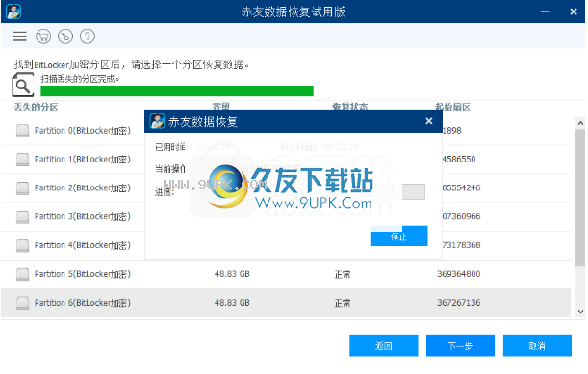The image size is (588, 374).
Task: Click scrollbar down arrow in partition list
Action: point(580,312)
